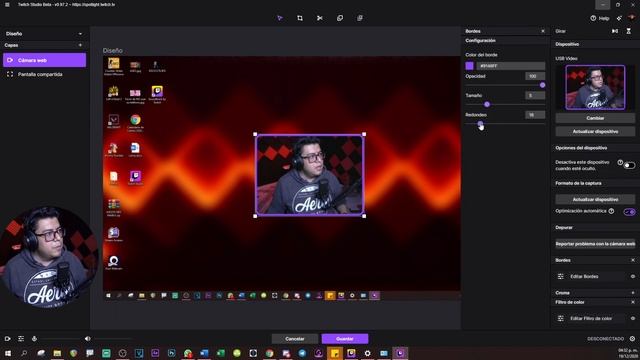Open Help from the top bar
640x360 pixels.
tap(600, 18)
